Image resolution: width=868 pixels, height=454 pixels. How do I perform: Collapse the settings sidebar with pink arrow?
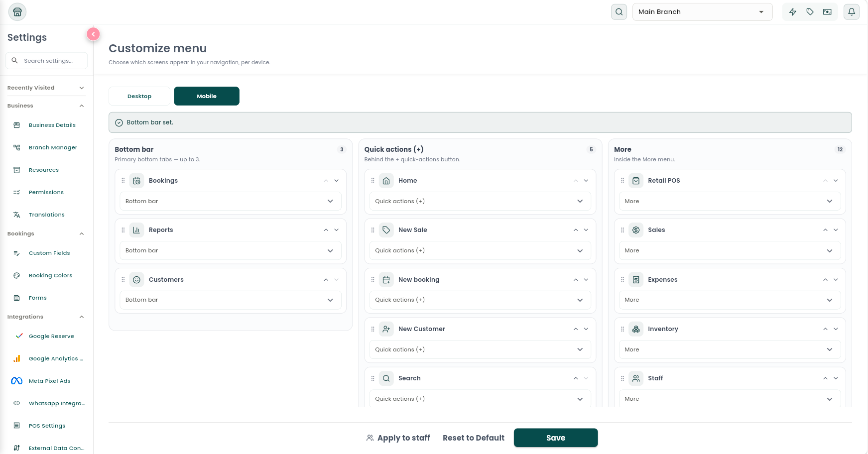coord(93,34)
